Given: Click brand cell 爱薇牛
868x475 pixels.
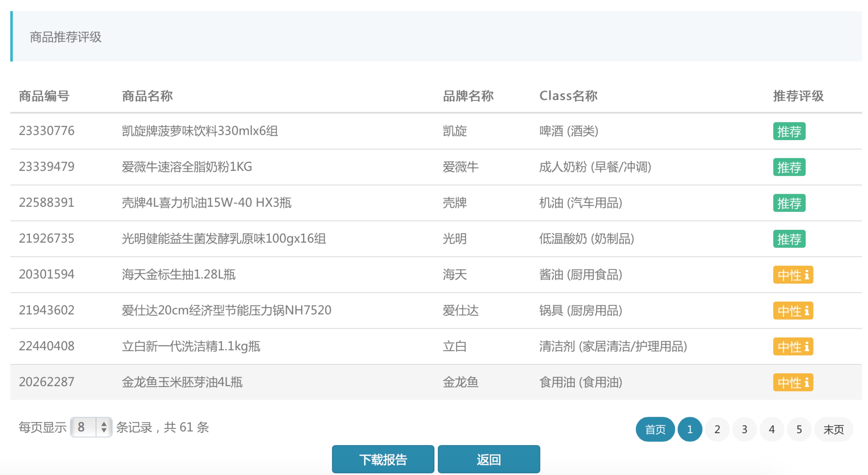Looking at the screenshot, I should click(x=461, y=167).
